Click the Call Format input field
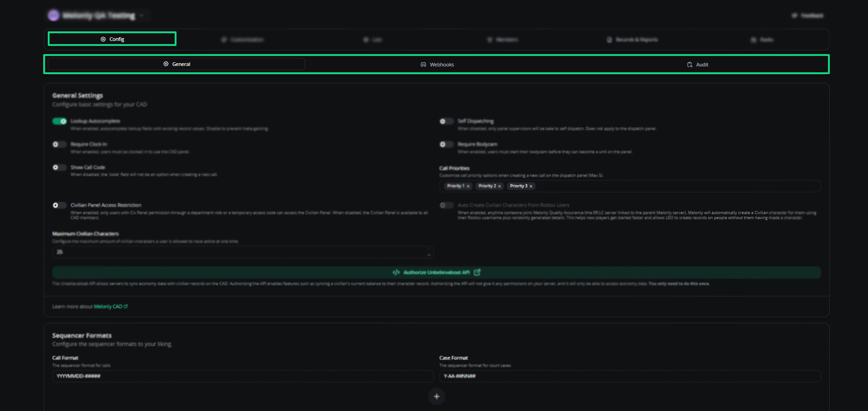 click(243, 376)
